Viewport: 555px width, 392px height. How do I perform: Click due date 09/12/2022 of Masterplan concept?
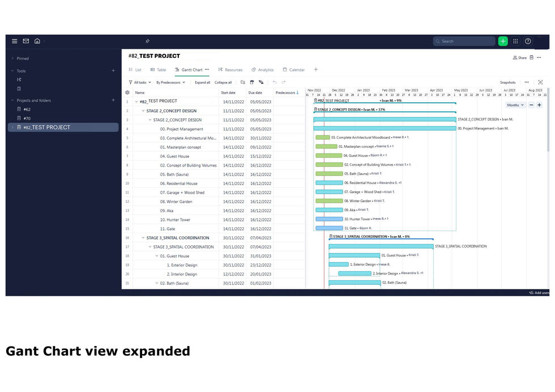pyautogui.click(x=261, y=147)
